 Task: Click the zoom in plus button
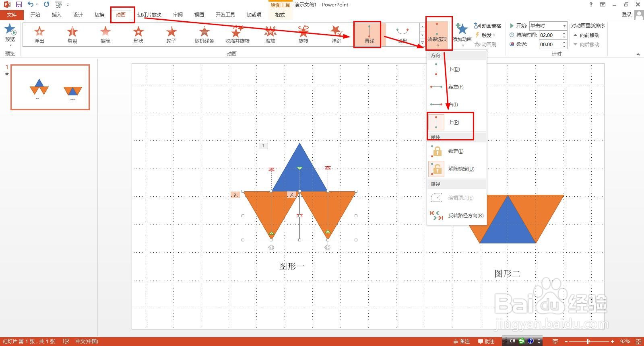click(613, 341)
